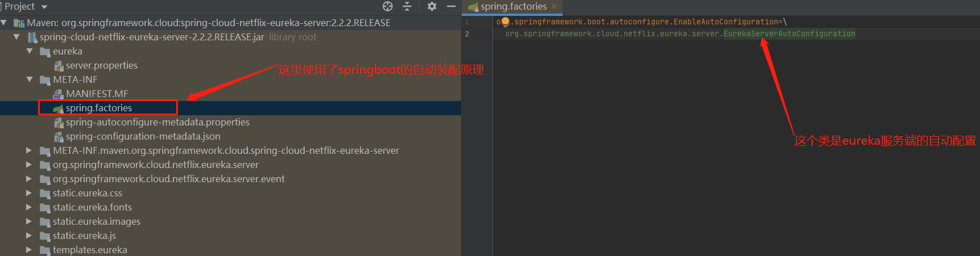The width and height of the screenshot is (980, 256).
Task: Click the Project panel title
Action: click(x=20, y=6)
